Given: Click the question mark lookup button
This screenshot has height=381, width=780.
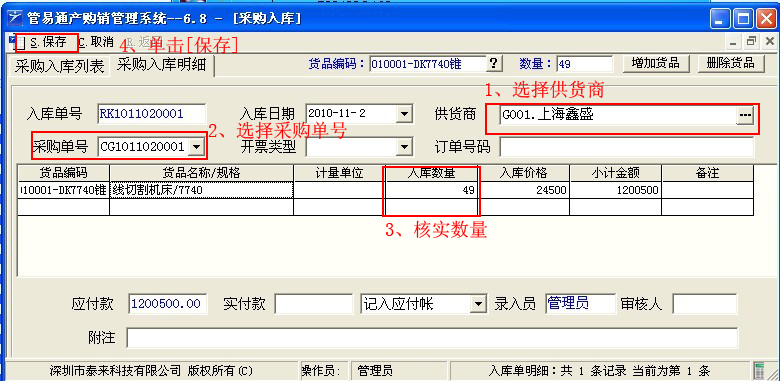Looking at the screenshot, I should (x=493, y=64).
